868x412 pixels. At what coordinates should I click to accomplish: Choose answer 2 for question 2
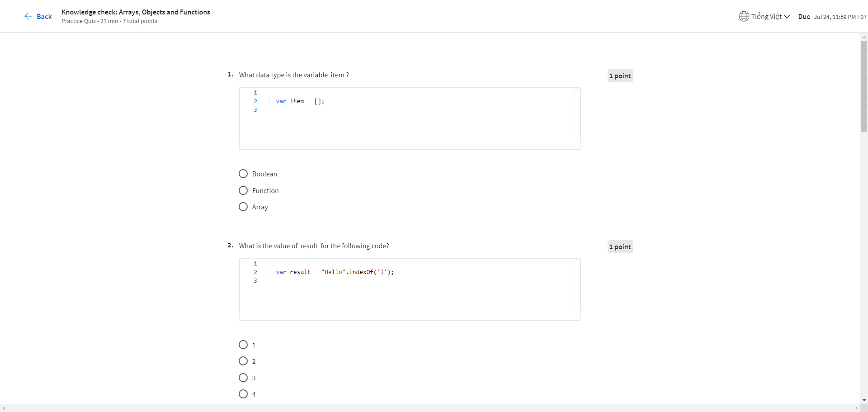(x=243, y=361)
